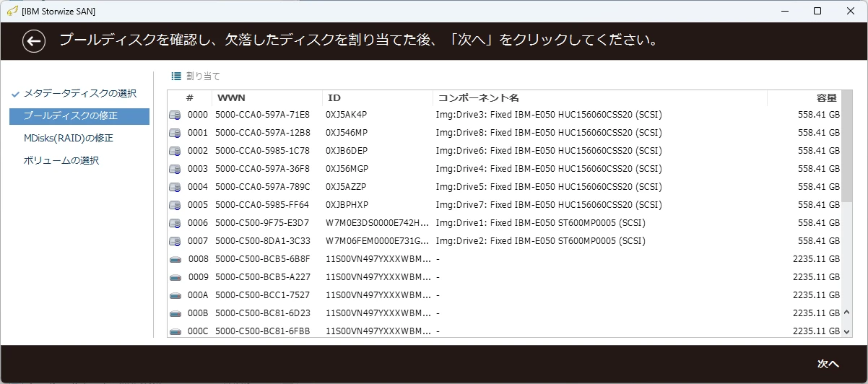This screenshot has height=384, width=868.
Task: Click the application icon in the title bar
Action: point(12,11)
